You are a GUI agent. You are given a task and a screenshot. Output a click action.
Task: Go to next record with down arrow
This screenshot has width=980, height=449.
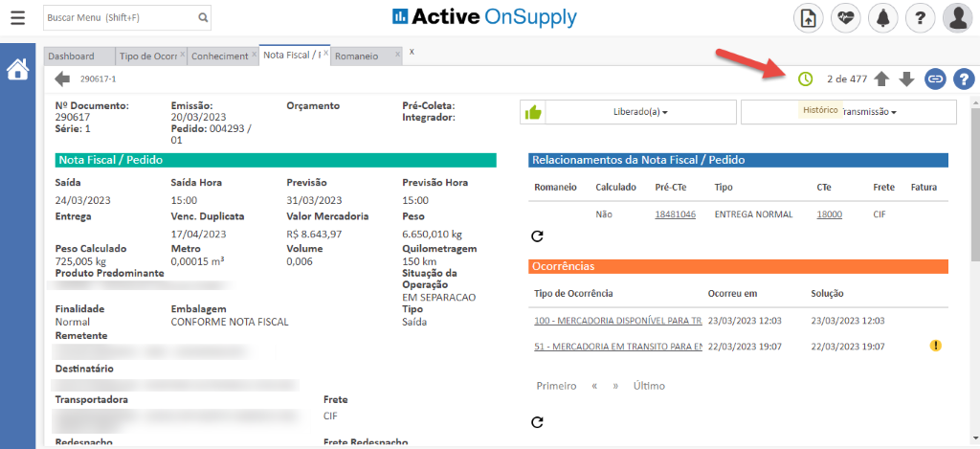[x=906, y=79]
